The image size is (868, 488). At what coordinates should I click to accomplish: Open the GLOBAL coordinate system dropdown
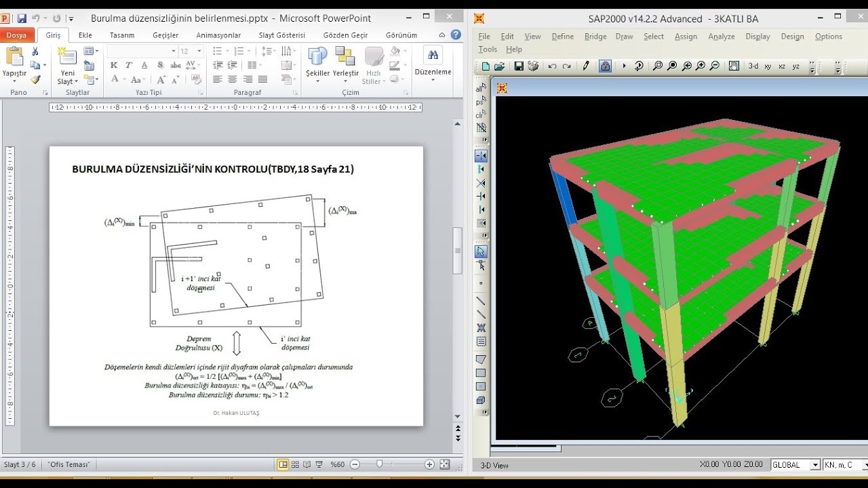[795, 465]
